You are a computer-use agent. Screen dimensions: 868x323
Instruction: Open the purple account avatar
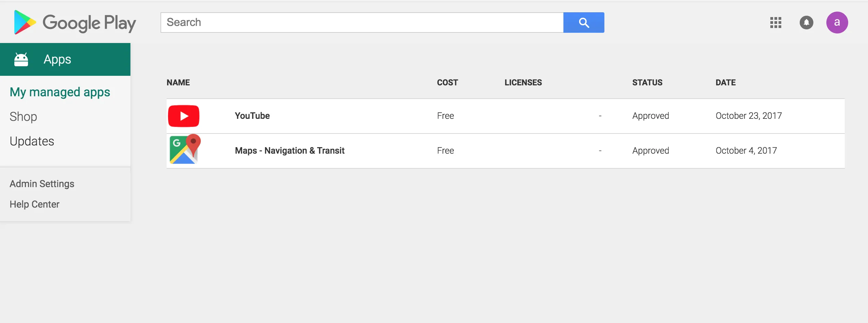837,23
